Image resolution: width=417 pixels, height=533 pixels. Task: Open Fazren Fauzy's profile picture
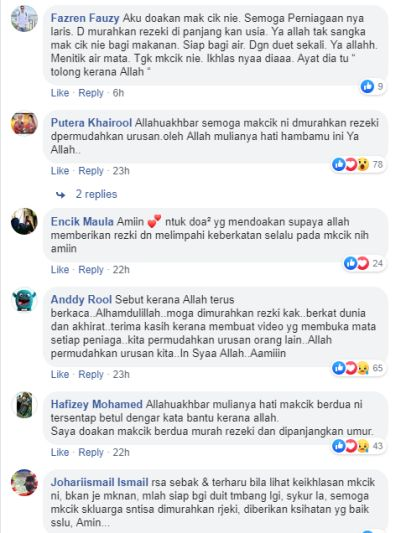(24, 19)
